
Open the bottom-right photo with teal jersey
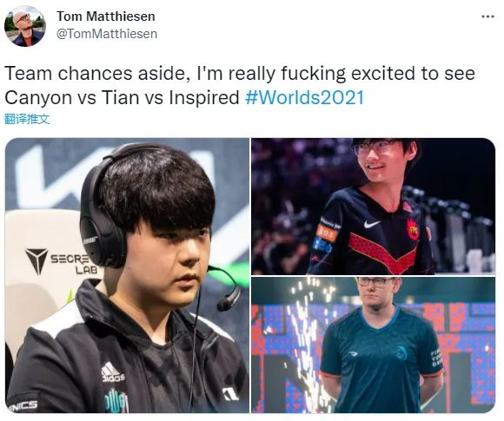pos(373,345)
